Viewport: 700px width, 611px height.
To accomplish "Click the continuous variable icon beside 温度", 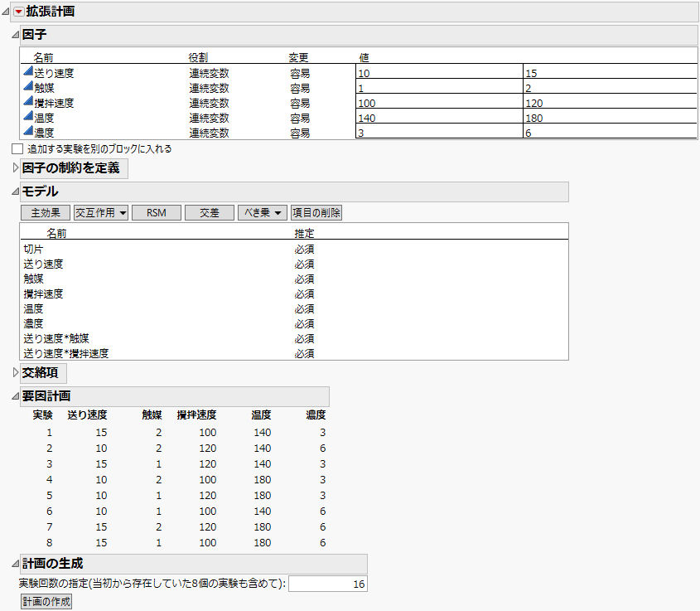I will point(27,118).
